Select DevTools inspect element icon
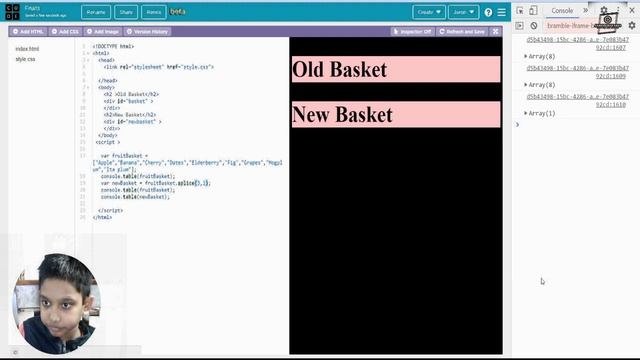640x360 pixels. coord(520,11)
